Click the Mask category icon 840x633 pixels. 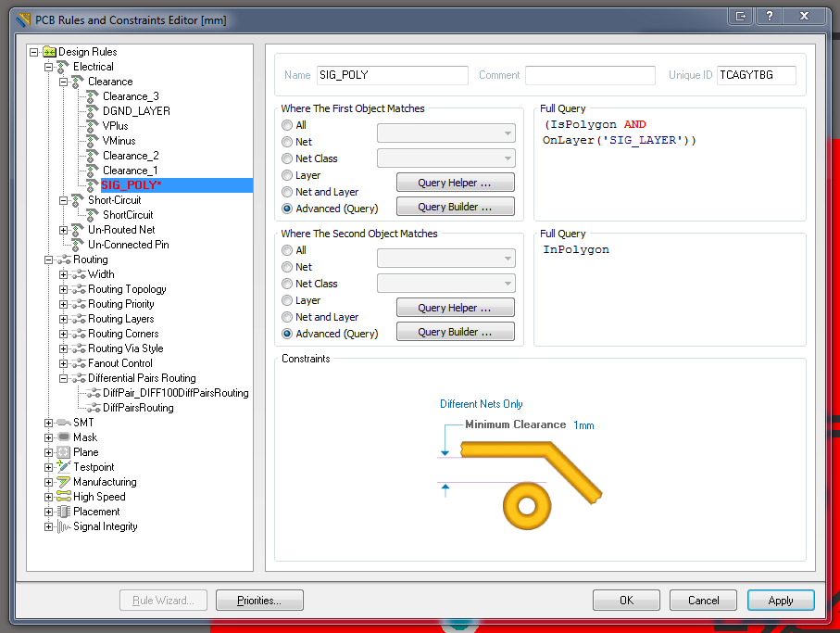click(x=64, y=437)
